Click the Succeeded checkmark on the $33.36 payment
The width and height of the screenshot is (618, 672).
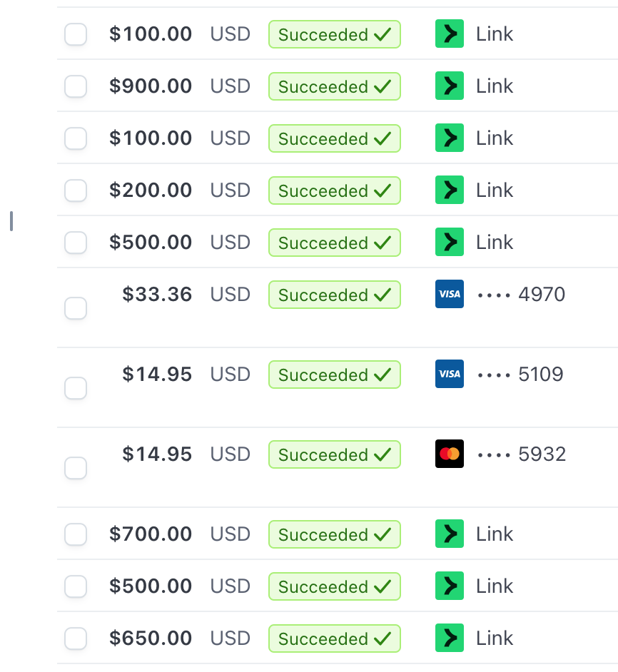(383, 295)
